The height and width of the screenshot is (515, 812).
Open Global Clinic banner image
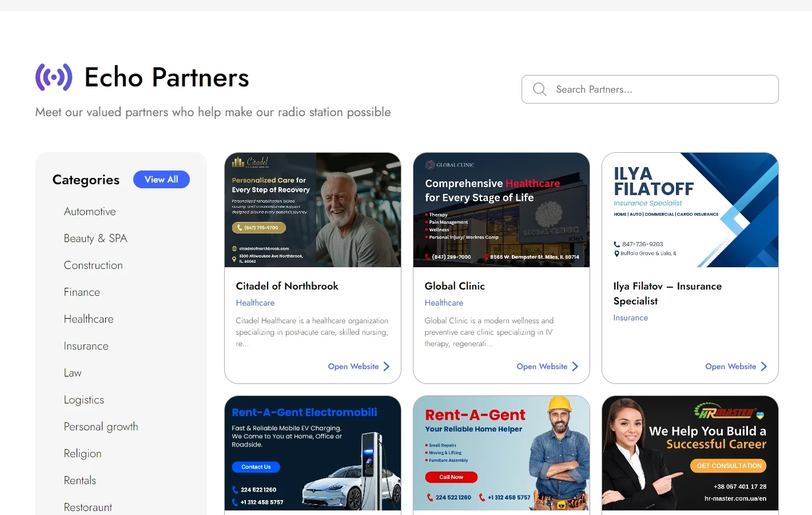click(x=501, y=210)
